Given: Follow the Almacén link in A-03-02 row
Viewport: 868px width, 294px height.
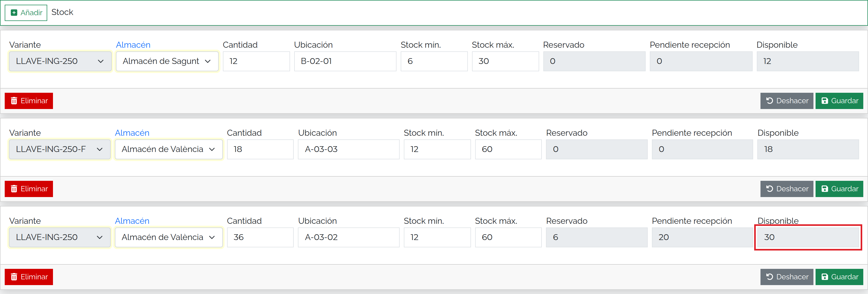Looking at the screenshot, I should 132,221.
